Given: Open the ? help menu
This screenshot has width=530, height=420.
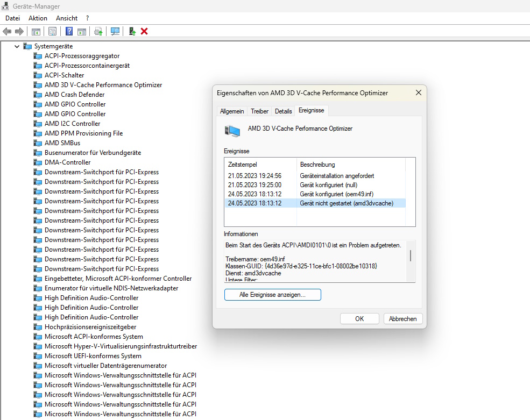Looking at the screenshot, I should [88, 18].
